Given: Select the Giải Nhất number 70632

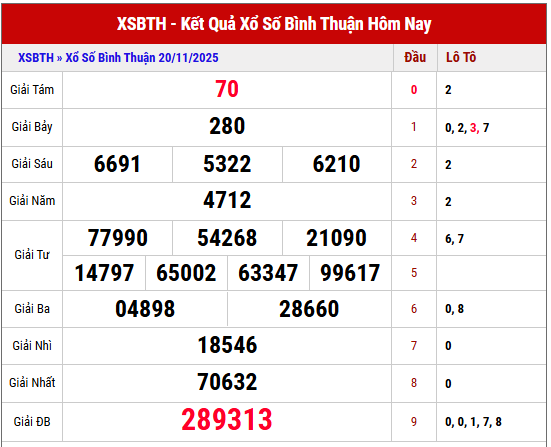Looking at the screenshot, I should 227,382.
